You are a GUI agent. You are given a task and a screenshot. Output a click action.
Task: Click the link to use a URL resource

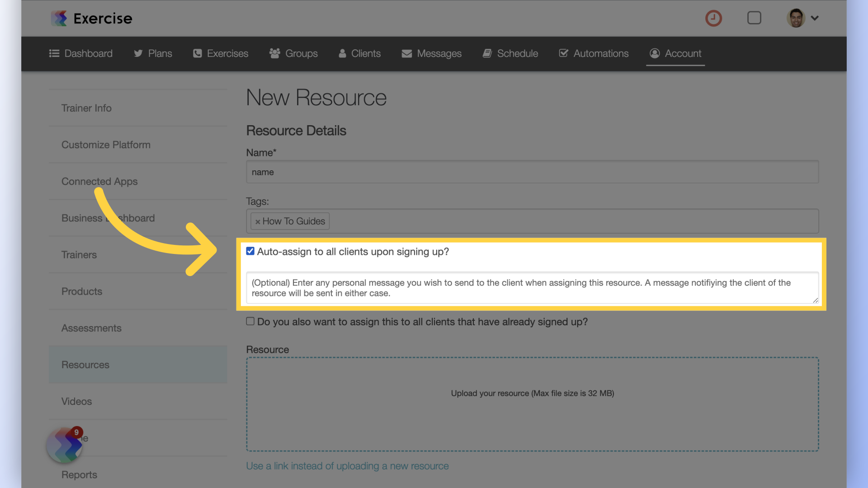point(347,466)
